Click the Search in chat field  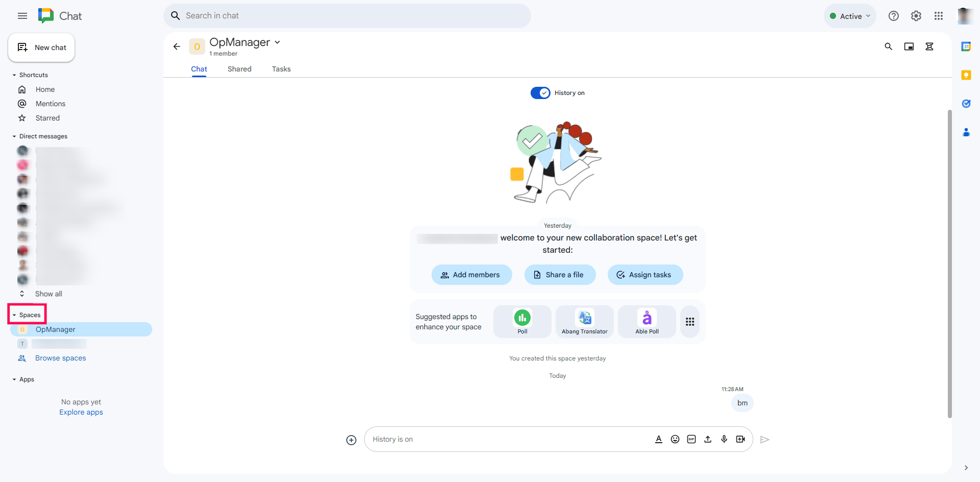pyautogui.click(x=347, y=16)
